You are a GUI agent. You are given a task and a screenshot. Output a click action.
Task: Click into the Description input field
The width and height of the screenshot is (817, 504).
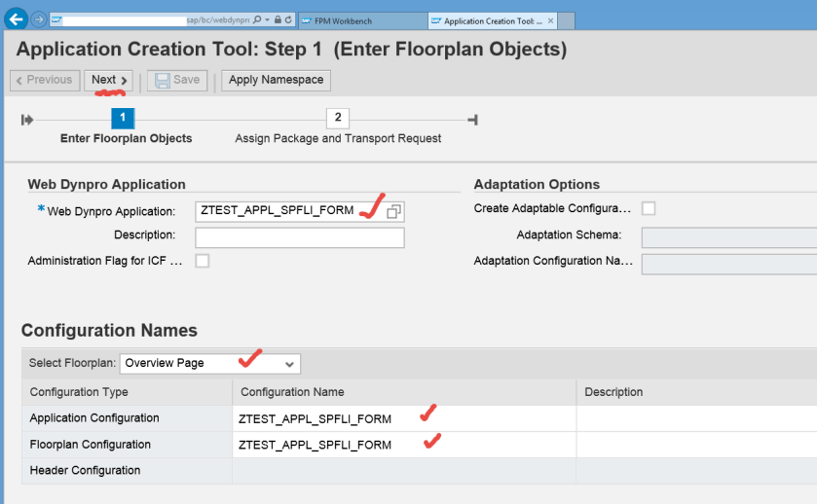[x=299, y=238]
